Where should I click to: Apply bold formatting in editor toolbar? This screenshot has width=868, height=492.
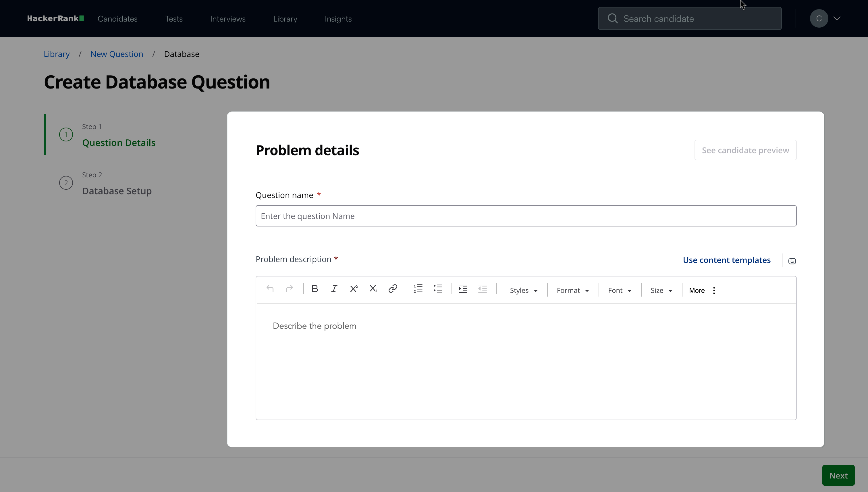[315, 289]
